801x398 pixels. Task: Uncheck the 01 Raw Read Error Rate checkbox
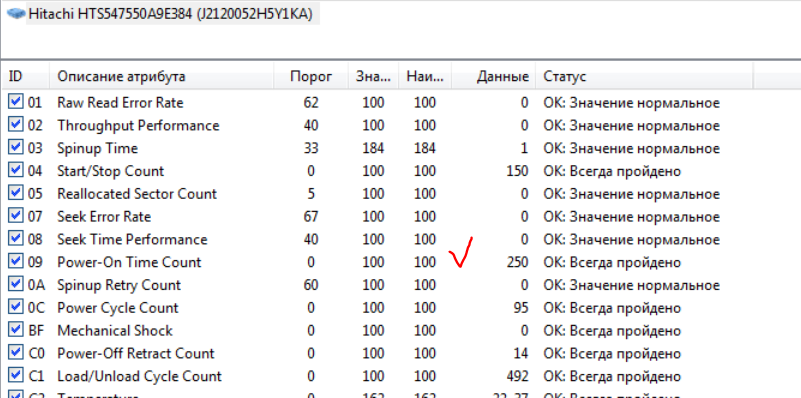coord(15,102)
